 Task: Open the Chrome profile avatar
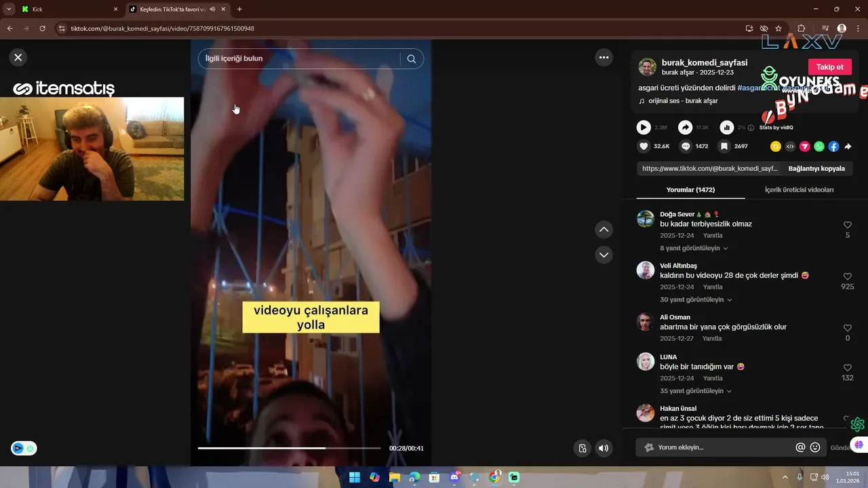point(842,28)
